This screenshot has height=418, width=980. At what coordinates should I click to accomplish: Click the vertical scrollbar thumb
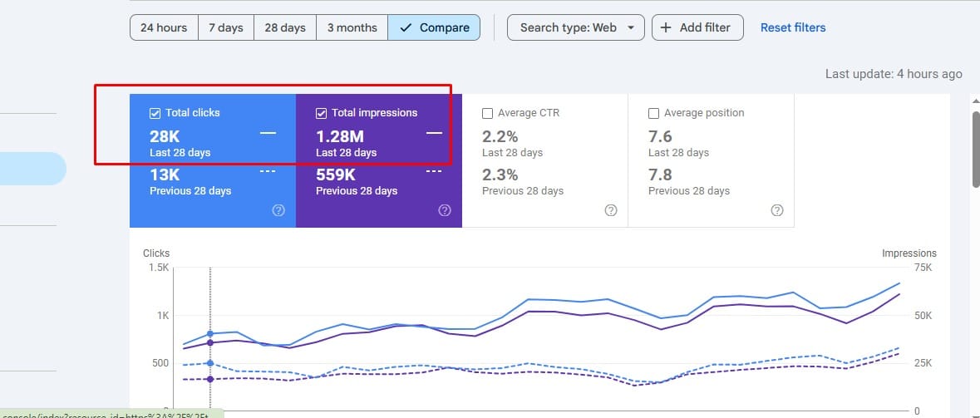(x=975, y=150)
